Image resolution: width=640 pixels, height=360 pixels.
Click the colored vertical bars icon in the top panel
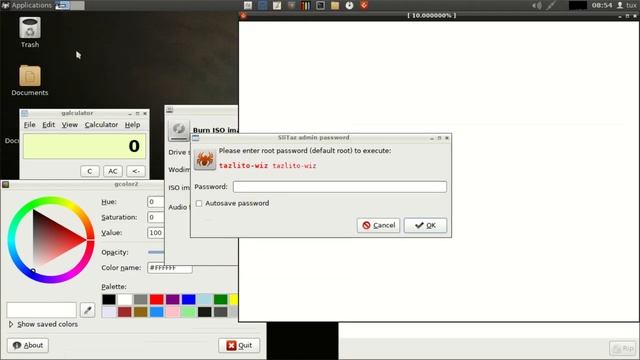click(x=305, y=5)
